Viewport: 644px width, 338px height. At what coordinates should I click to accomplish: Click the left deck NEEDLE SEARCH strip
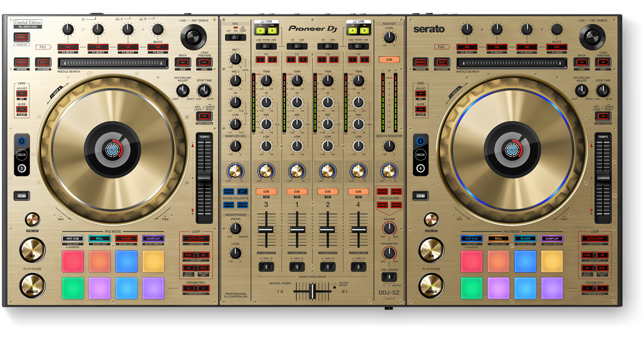(x=115, y=63)
